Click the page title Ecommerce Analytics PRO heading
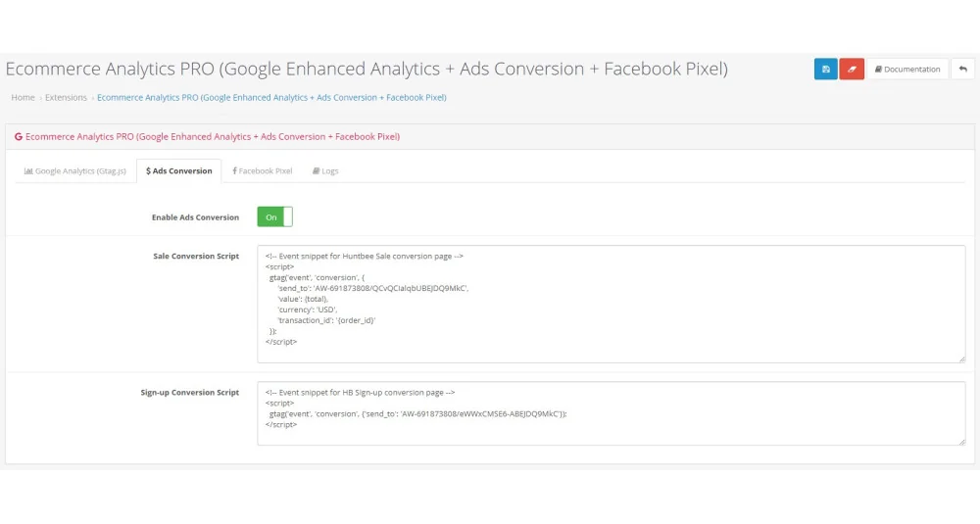Image resolution: width=980 pixels, height=524 pixels. [367, 69]
